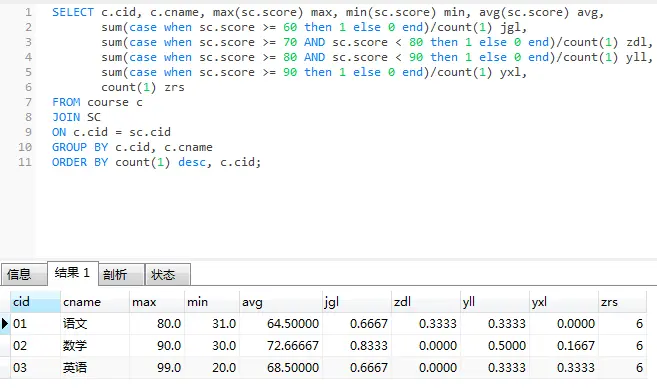Click the cid column header

click(x=35, y=302)
